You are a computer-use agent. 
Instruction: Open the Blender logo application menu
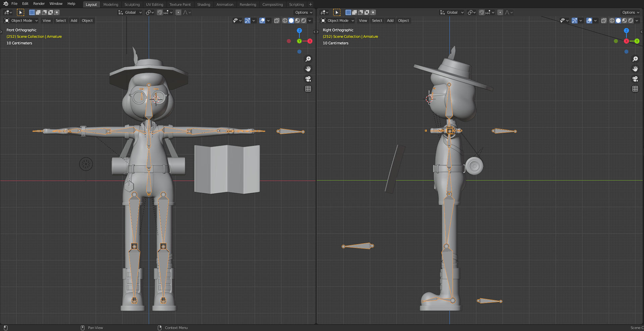click(6, 4)
